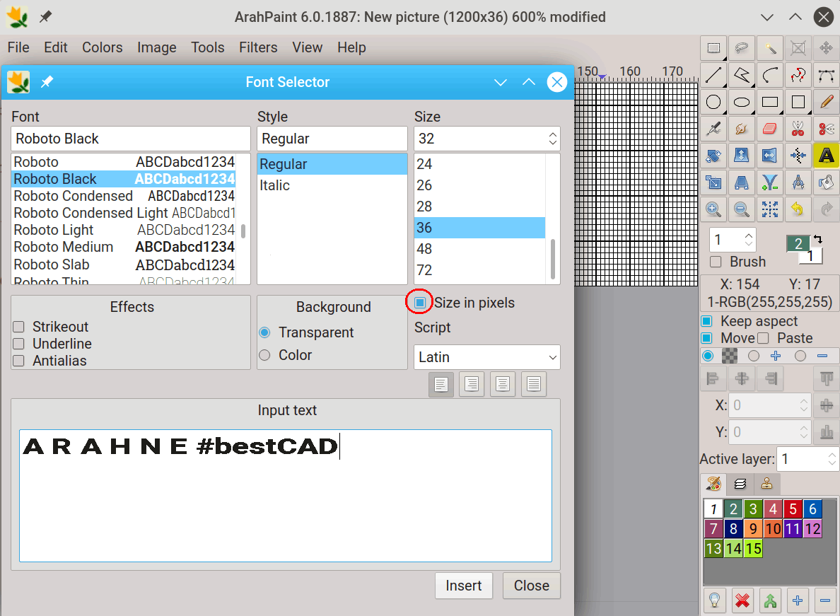
Task: Select the compass measuring tool
Action: (798, 182)
